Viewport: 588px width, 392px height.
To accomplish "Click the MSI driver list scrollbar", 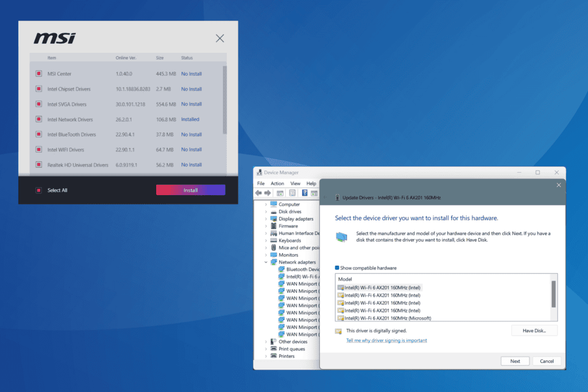I will pos(225,99).
